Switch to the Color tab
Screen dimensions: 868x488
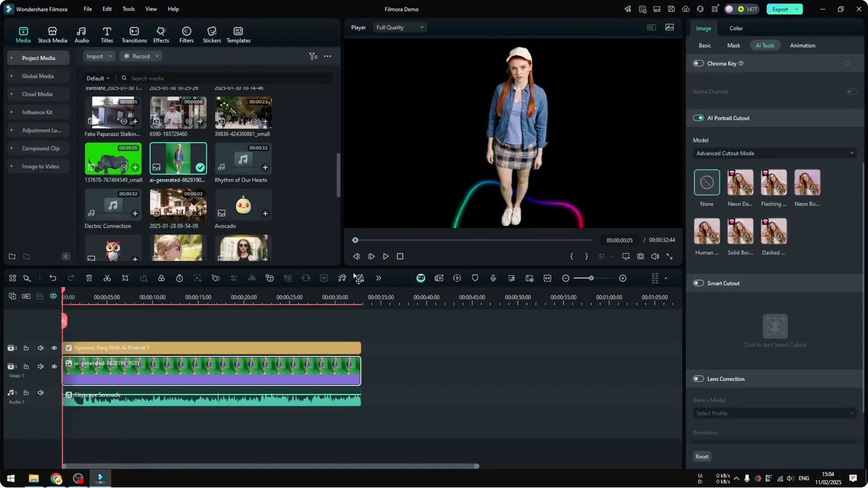736,28
